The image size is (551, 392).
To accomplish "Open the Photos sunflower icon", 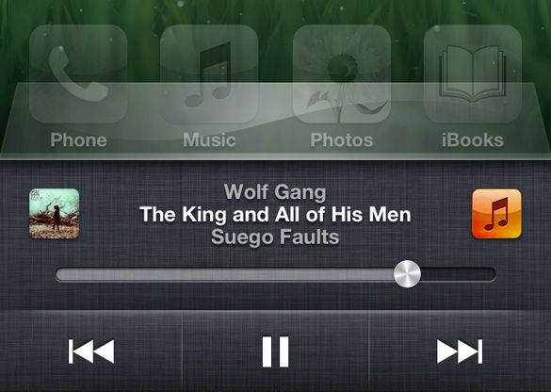I will 342,73.
